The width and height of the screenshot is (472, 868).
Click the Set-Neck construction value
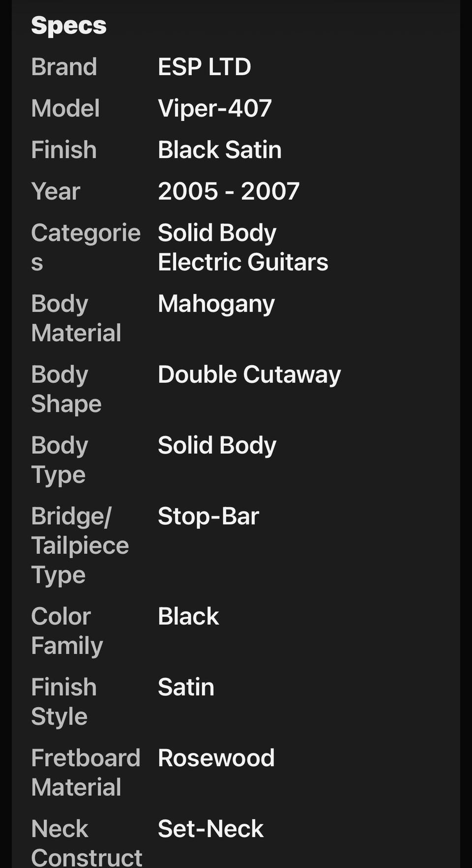210,829
